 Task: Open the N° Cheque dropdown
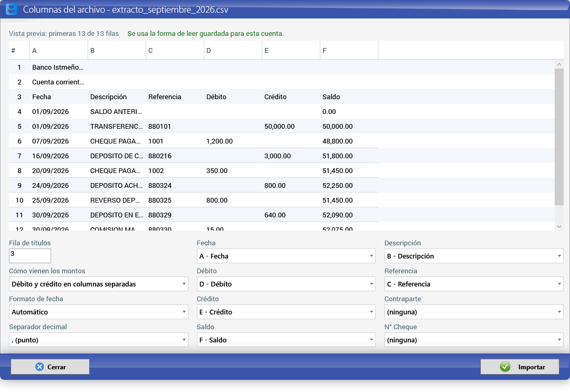click(473, 340)
